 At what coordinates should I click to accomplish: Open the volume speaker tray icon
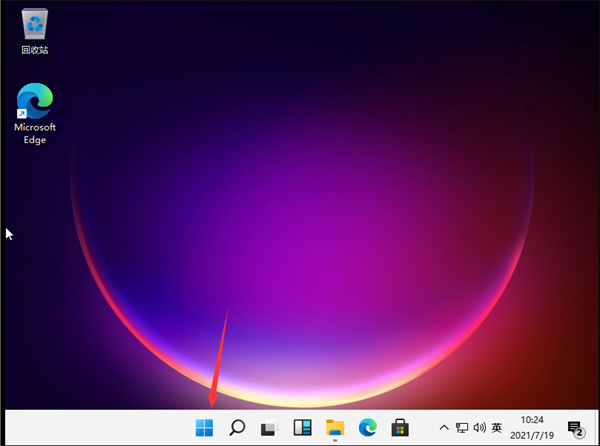pyautogui.click(x=479, y=428)
